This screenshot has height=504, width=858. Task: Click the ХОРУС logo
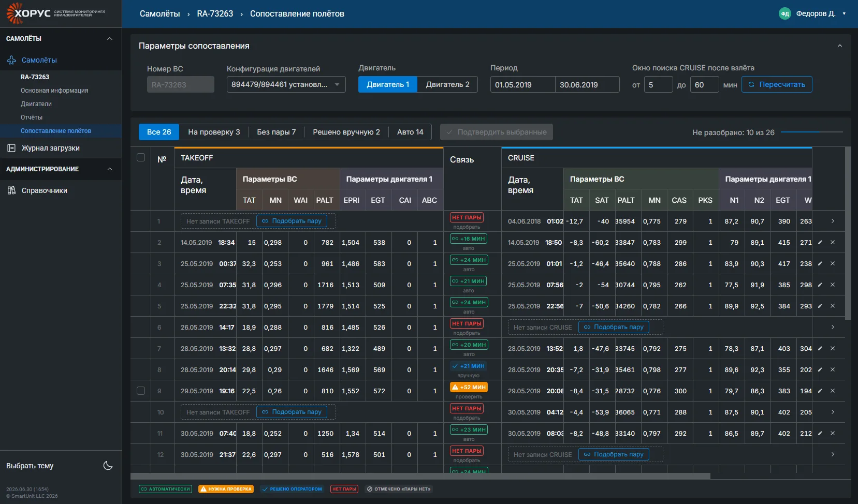pos(56,13)
